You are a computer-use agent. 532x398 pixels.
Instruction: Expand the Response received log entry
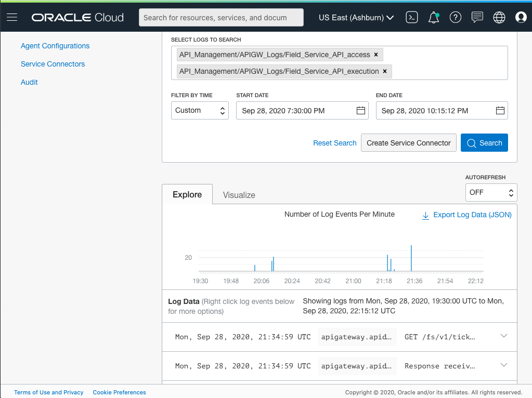click(503, 365)
